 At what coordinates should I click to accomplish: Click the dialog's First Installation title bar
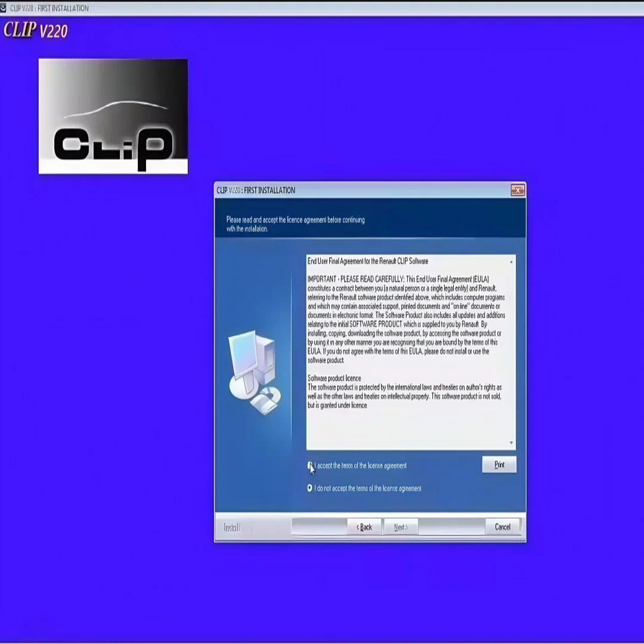coord(361,190)
